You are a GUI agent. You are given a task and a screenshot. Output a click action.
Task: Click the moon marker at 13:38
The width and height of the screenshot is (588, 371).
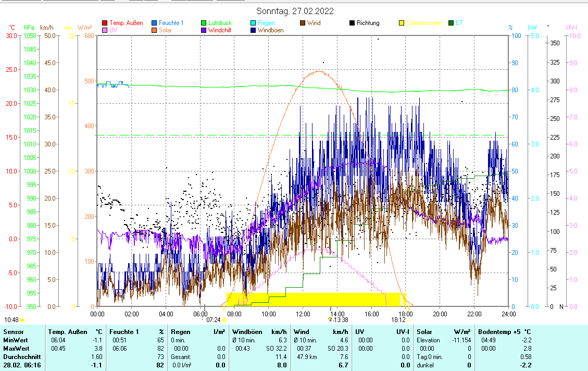tap(330, 319)
